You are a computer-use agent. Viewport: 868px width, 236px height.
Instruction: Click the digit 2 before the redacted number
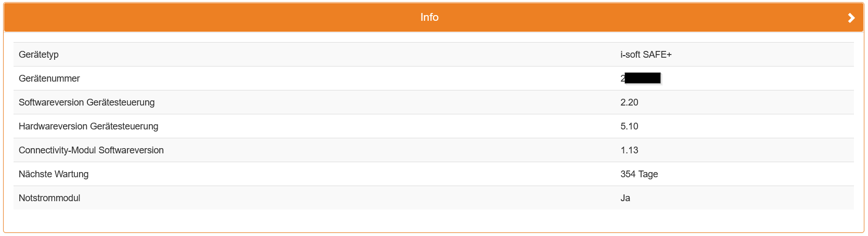tap(622, 78)
